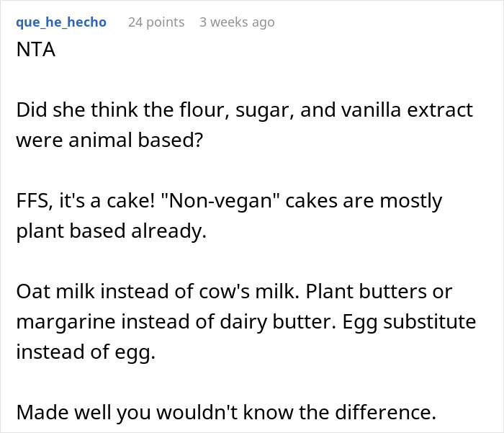
Task: Click the line starting with Made well you wouldn't
Action: coord(226,412)
